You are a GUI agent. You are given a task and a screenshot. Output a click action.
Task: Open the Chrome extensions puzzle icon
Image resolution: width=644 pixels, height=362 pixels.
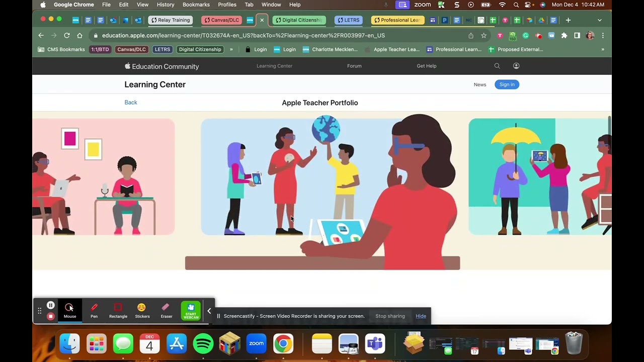point(564,36)
